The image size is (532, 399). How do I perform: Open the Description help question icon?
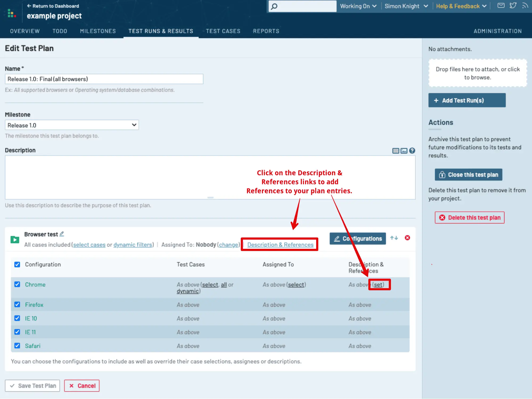412,151
